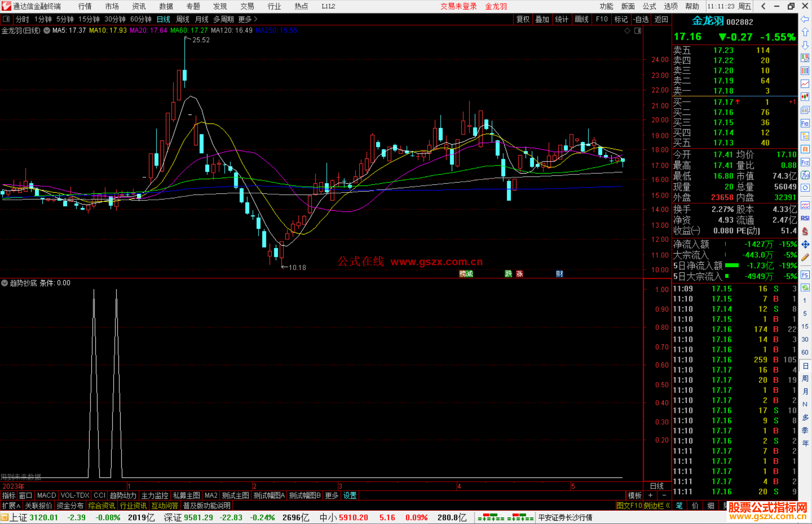Image resolution: width=812 pixels, height=524 pixels.
Task: Select the pencil drawing tool icon
Action: click(x=805, y=258)
